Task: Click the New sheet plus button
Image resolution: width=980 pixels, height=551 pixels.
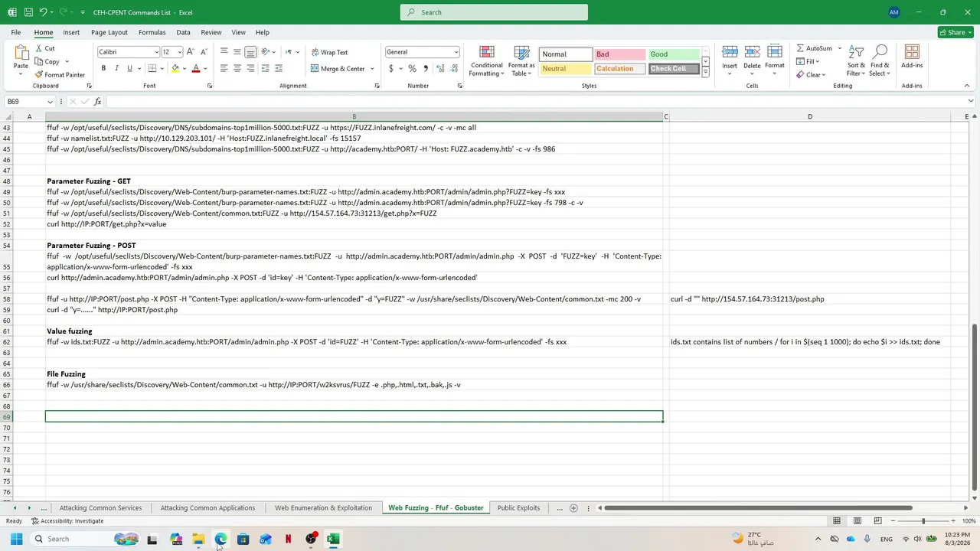Action: (x=573, y=508)
